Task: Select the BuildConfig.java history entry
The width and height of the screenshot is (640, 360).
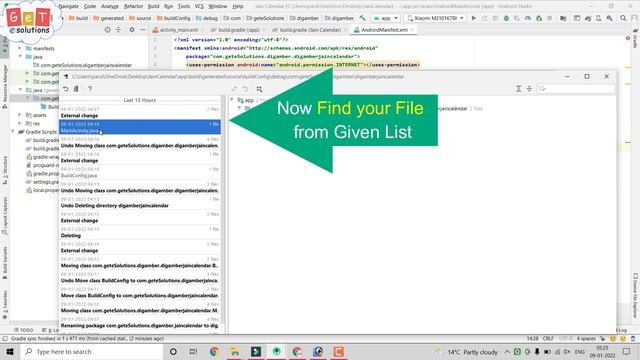Action: (140, 172)
